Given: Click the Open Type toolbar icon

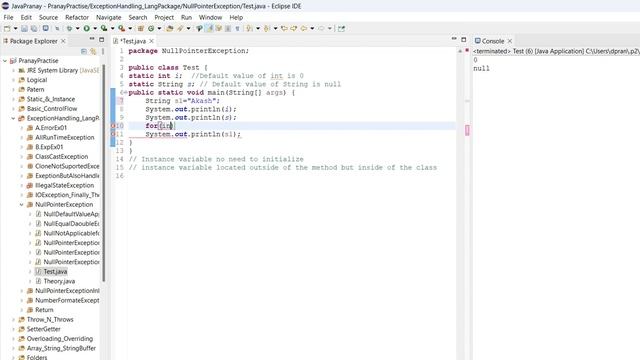Looking at the screenshot, I should point(170,29).
